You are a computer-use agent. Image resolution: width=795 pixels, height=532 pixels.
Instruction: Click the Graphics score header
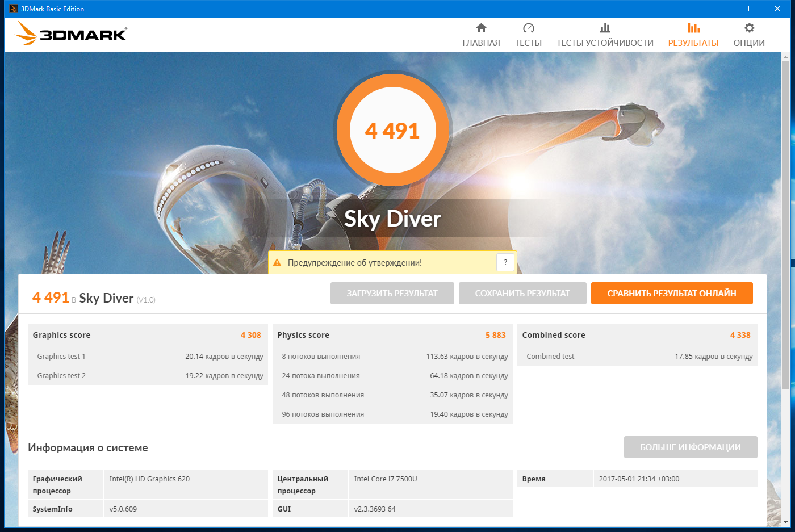61,335
